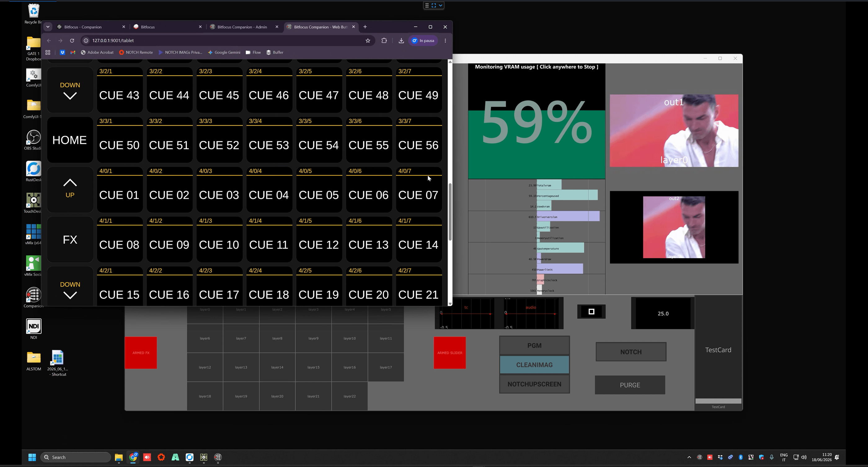Toggle the ARMED SLIDER red button

point(449,352)
